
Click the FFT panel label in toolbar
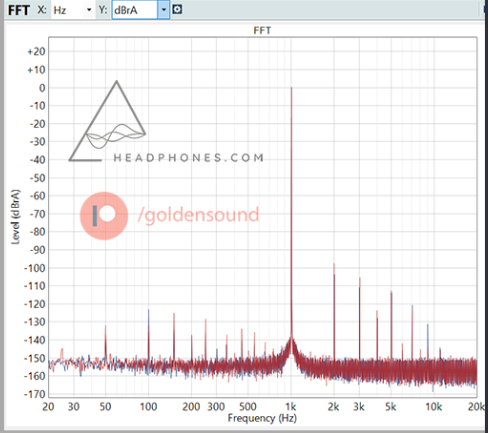(x=19, y=10)
